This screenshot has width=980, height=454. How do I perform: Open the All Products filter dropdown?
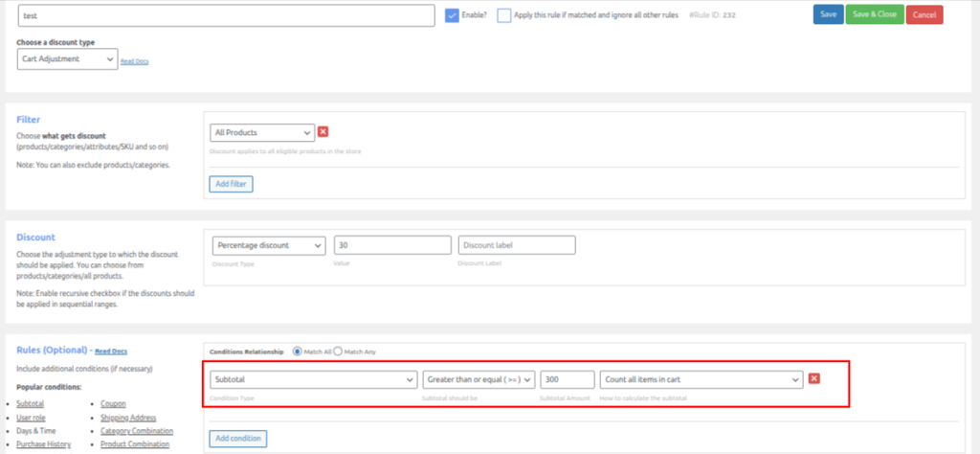tap(262, 132)
